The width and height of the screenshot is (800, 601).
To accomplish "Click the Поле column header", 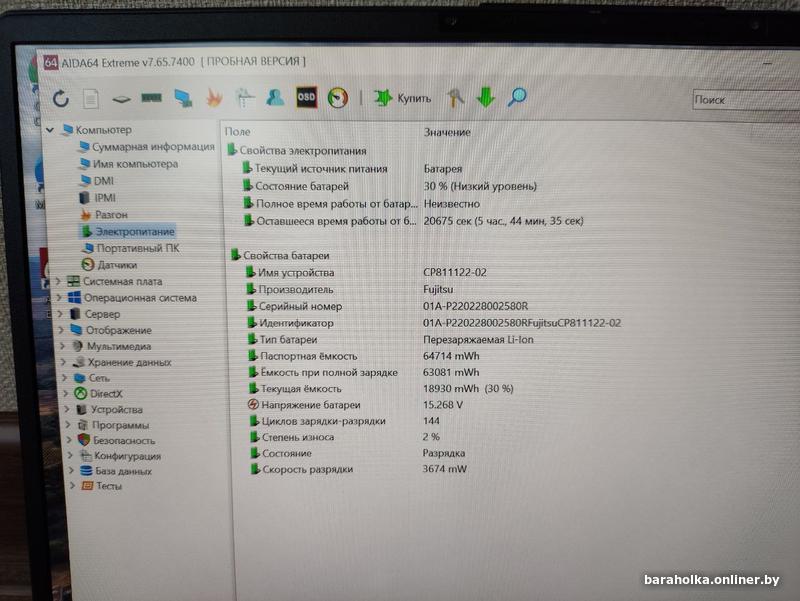I will 238,132.
